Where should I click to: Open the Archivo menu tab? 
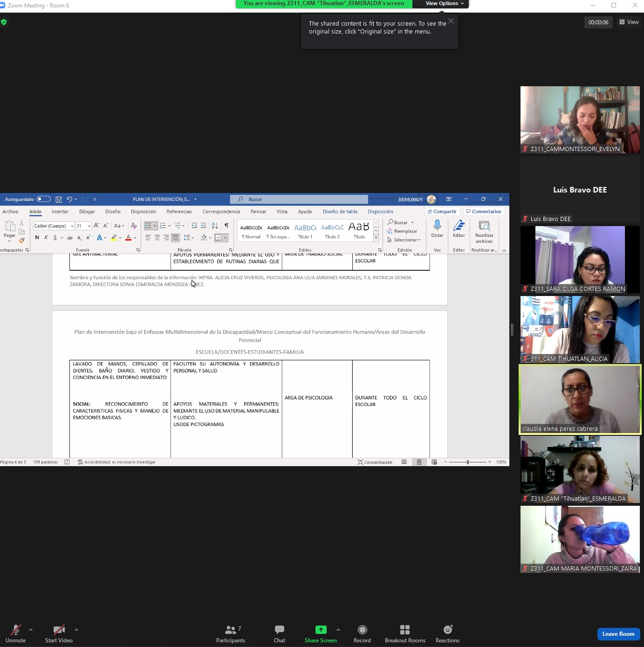tap(10, 212)
